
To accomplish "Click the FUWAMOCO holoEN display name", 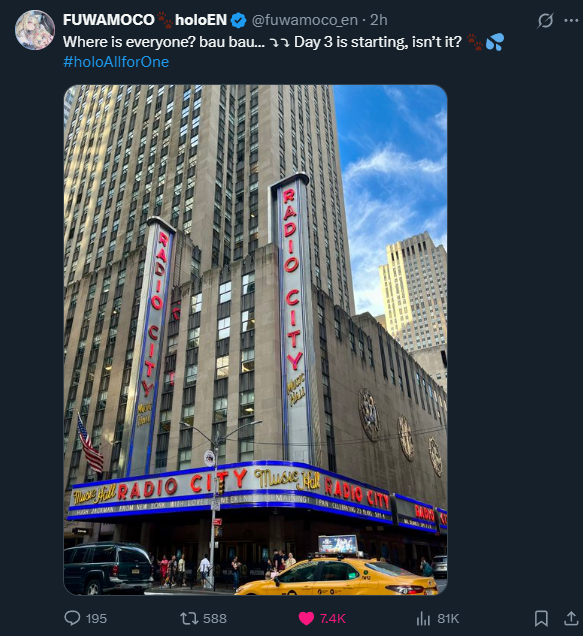I will pos(145,20).
